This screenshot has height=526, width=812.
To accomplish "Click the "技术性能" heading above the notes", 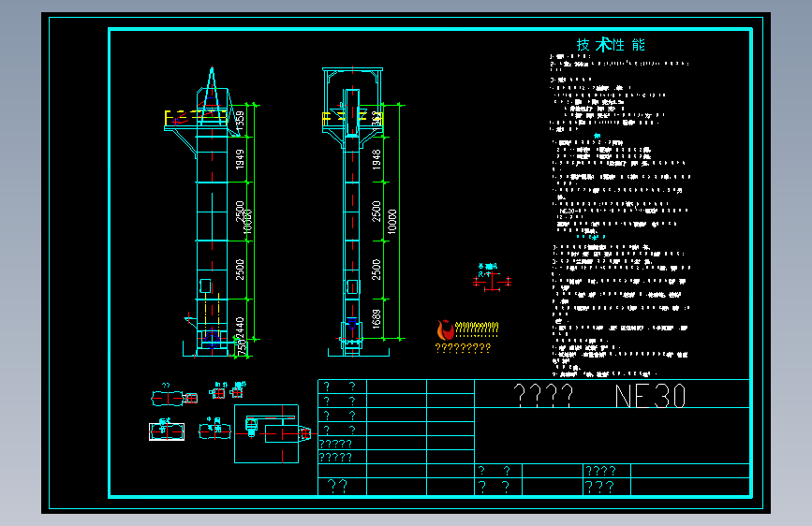I will point(611,45).
